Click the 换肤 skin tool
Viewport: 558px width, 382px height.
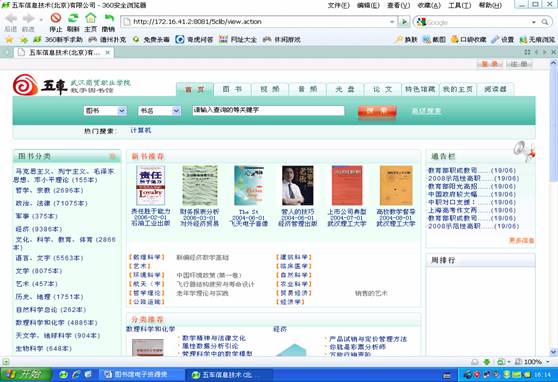click(x=406, y=40)
